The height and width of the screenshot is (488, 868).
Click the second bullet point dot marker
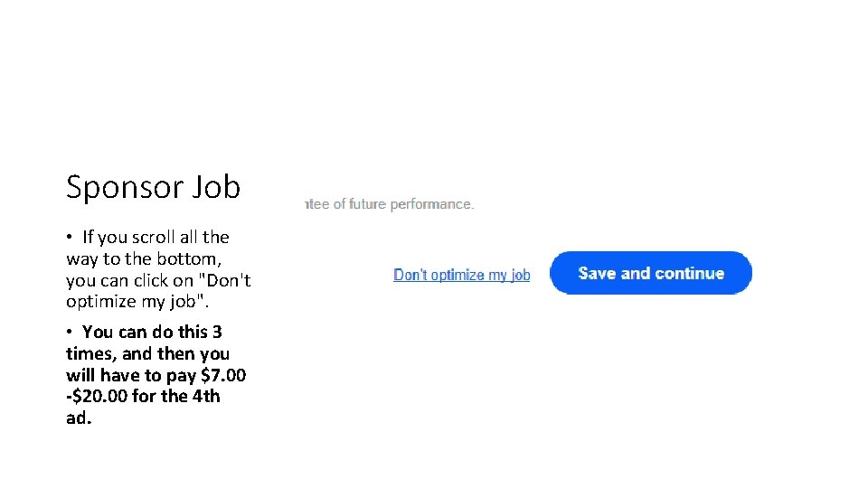69,333
